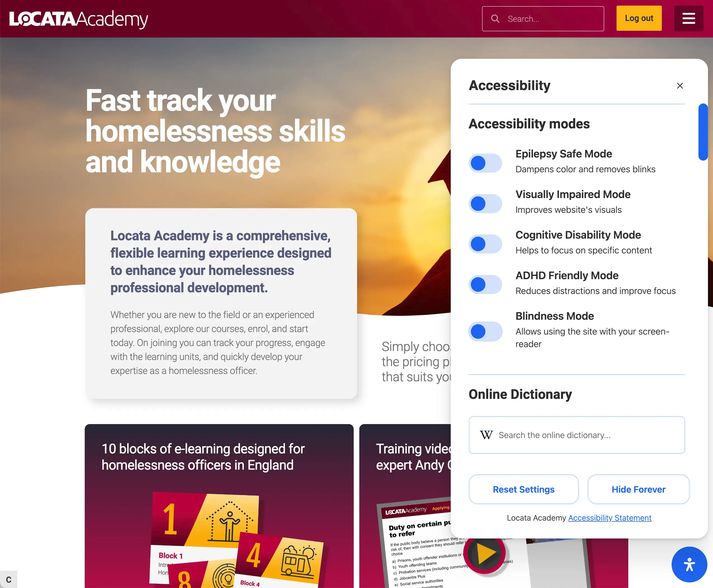Click the close 'X' icon on accessibility panel

(x=680, y=85)
